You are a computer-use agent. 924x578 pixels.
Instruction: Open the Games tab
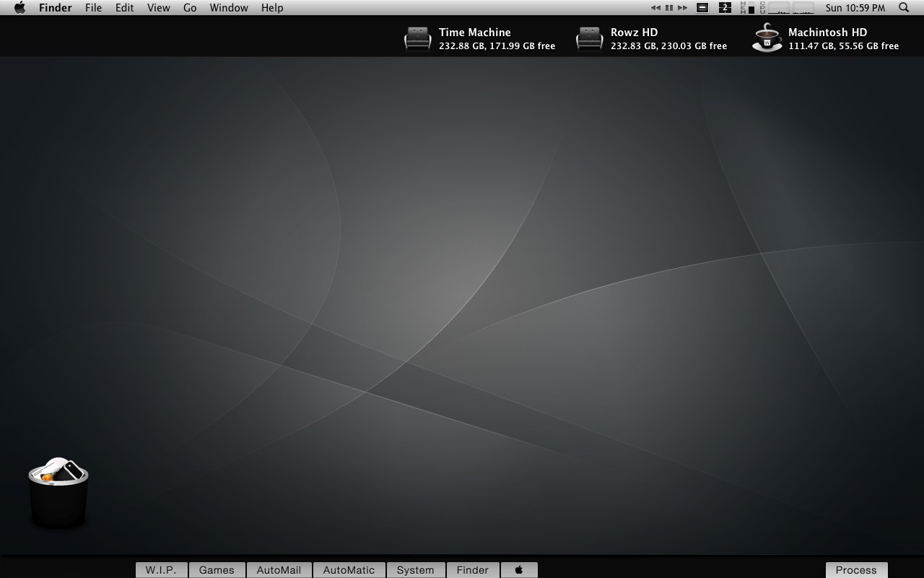pos(217,570)
